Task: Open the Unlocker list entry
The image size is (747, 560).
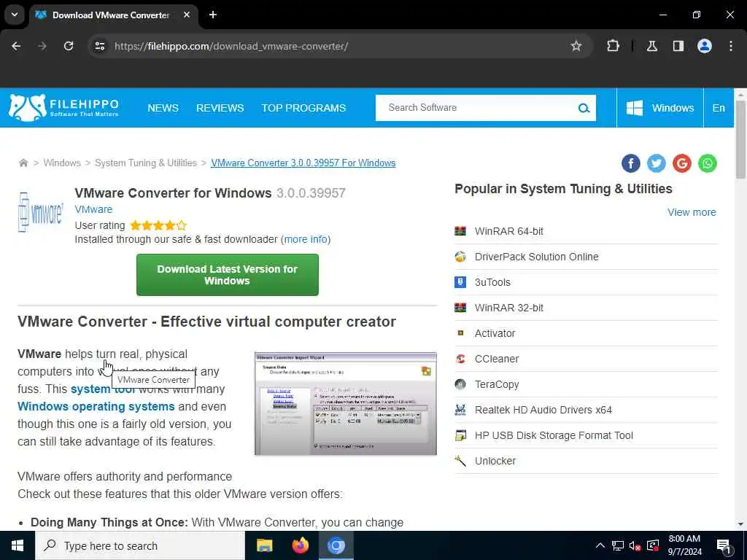Action: pyautogui.click(x=586, y=461)
